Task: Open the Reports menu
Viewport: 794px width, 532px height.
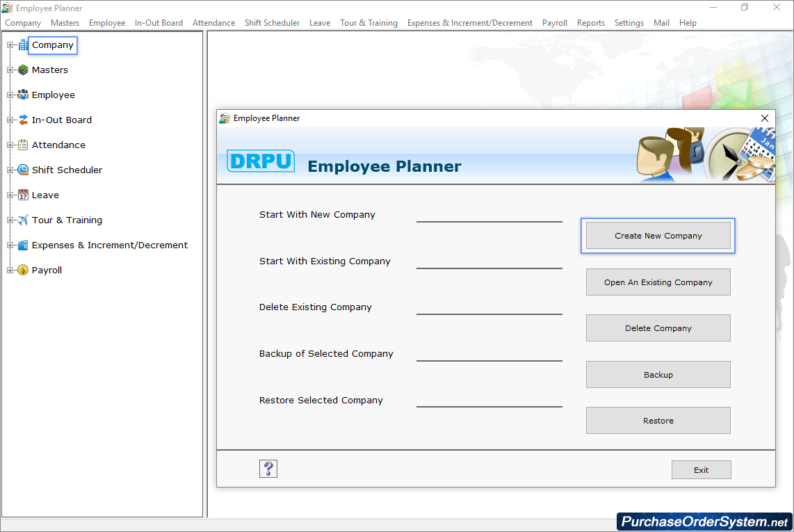Action: pyautogui.click(x=590, y=23)
